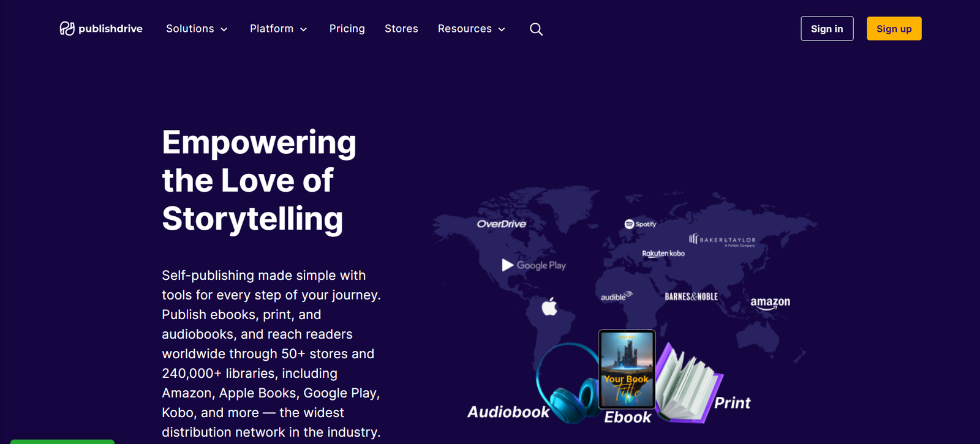The width and height of the screenshot is (980, 444).
Task: Click the Rakuten Kobo logo
Action: [663, 253]
